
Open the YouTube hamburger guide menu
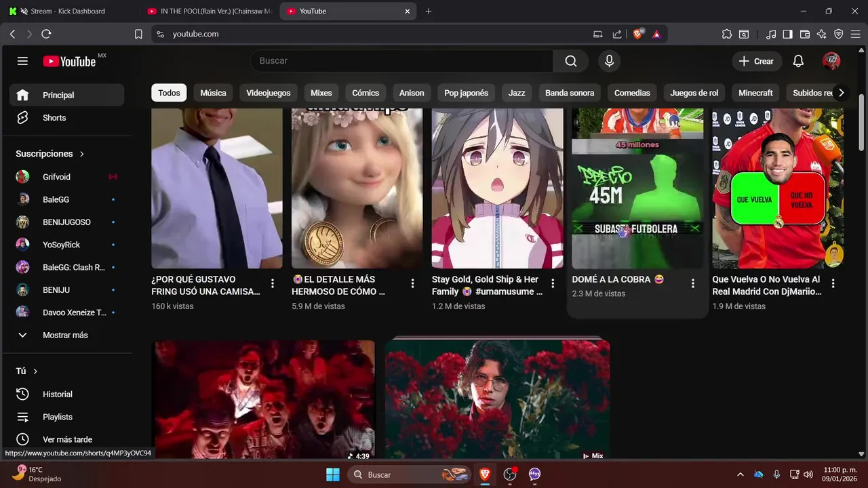(22, 61)
